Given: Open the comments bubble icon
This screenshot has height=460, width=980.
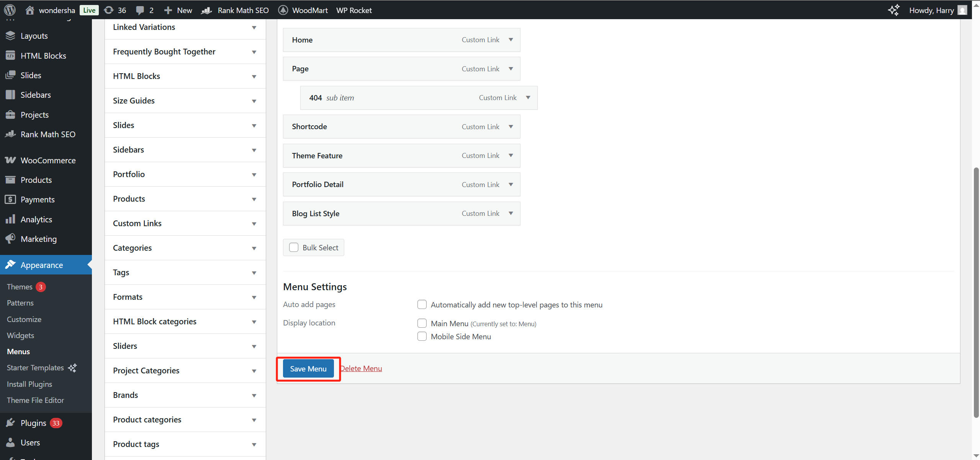Looking at the screenshot, I should tap(140, 10).
